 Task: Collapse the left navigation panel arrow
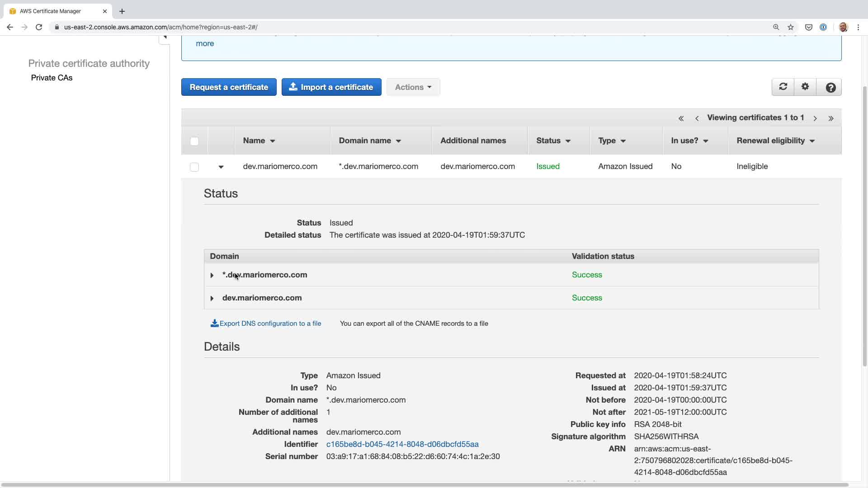165,37
